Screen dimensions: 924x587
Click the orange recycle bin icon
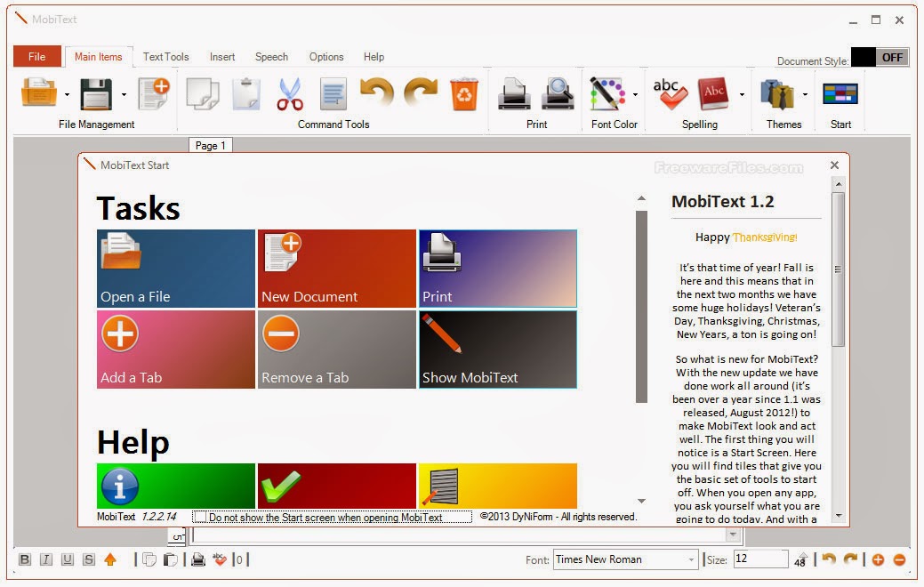point(464,94)
